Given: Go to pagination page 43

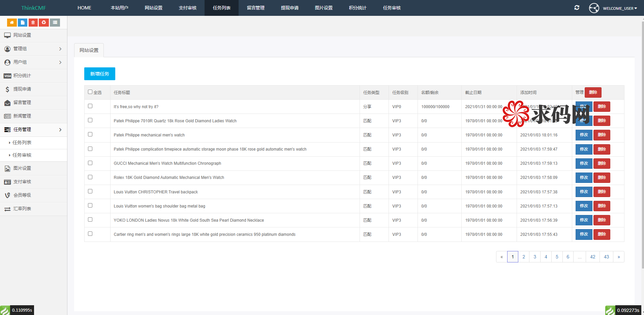Looking at the screenshot, I should [x=606, y=257].
